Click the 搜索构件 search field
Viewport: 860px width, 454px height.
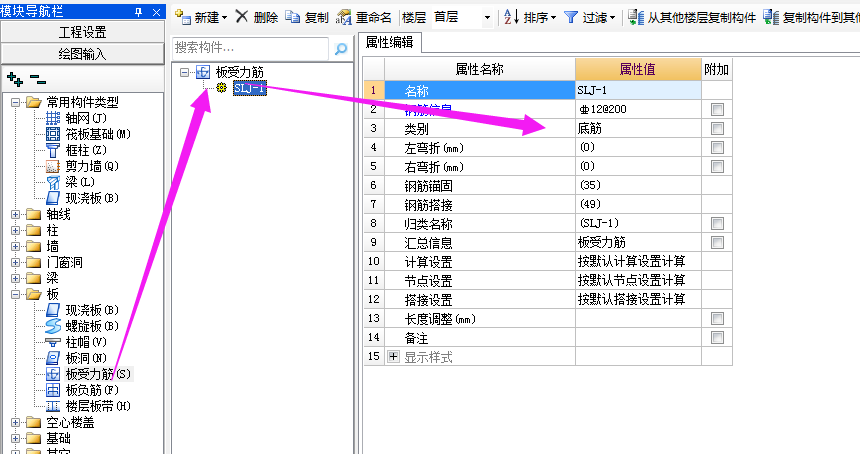point(251,48)
